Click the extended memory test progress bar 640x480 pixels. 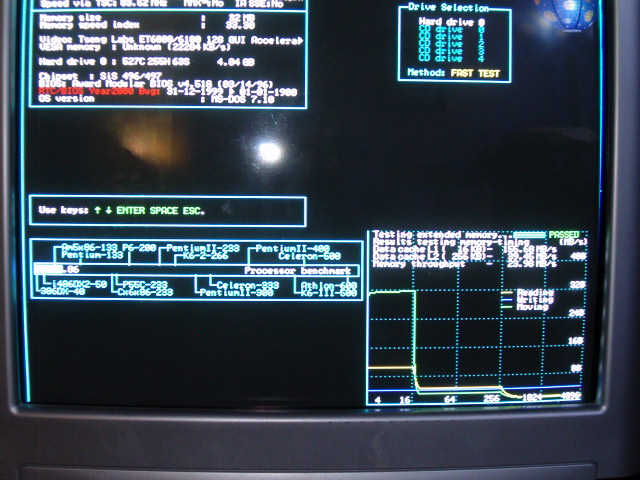coord(529,235)
